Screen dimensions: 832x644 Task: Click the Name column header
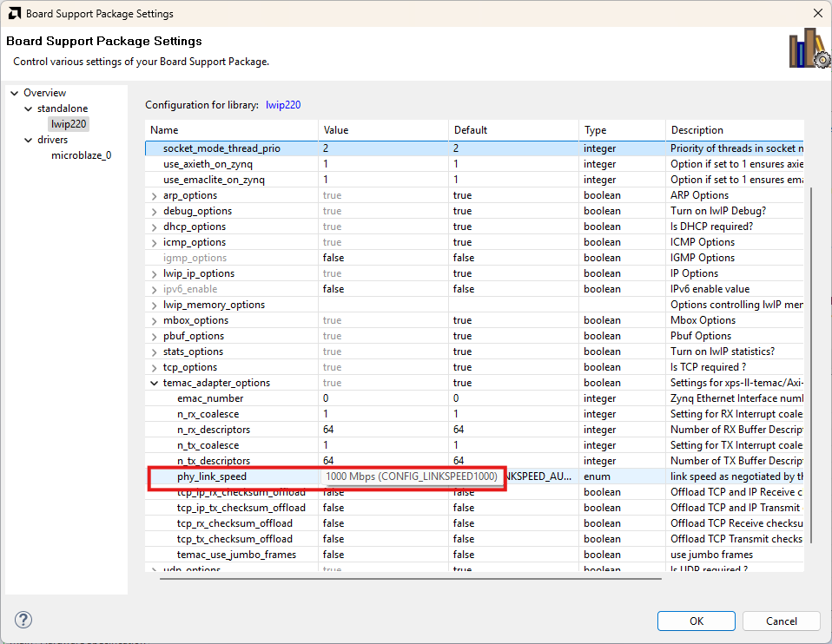pos(230,130)
